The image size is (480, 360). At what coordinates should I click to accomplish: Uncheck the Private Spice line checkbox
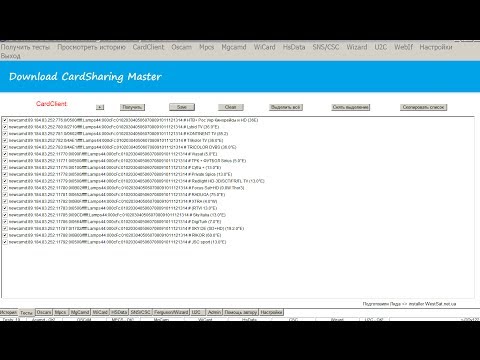click(5, 174)
